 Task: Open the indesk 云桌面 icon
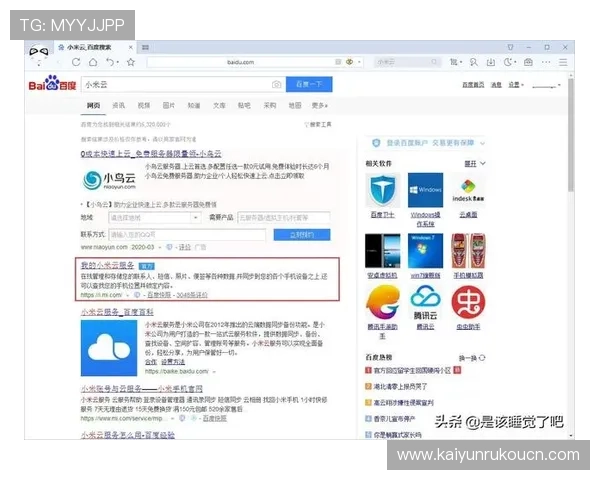pos(468,190)
